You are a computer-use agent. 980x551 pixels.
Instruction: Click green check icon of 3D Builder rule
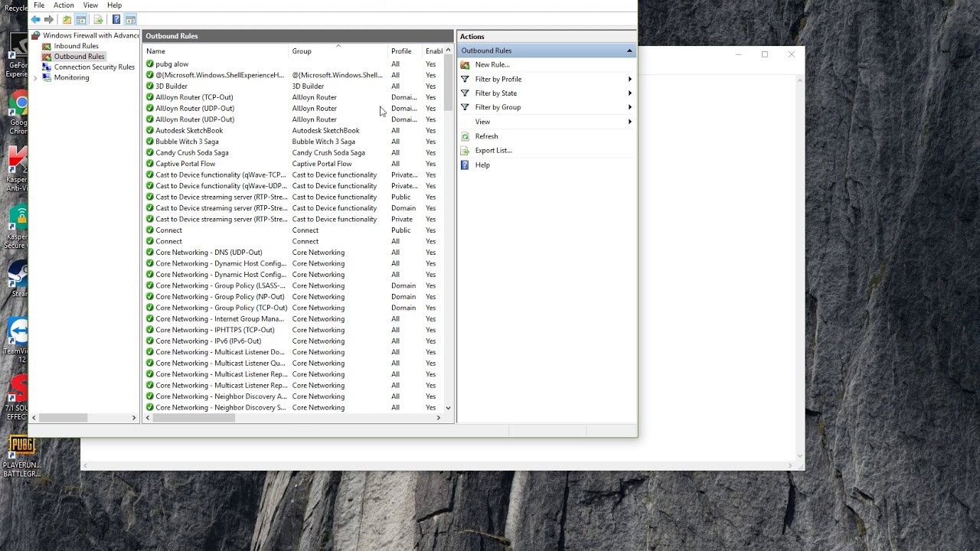pos(150,86)
